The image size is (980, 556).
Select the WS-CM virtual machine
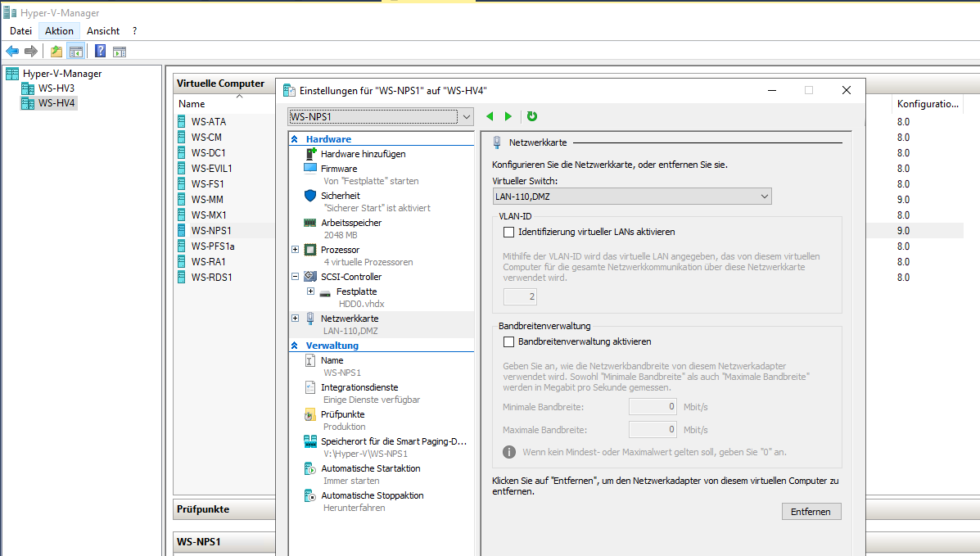click(207, 137)
